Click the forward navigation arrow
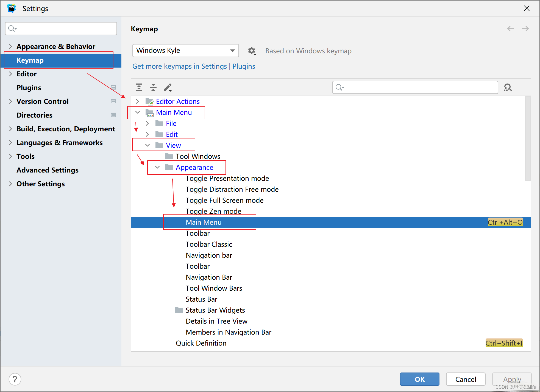 click(525, 29)
